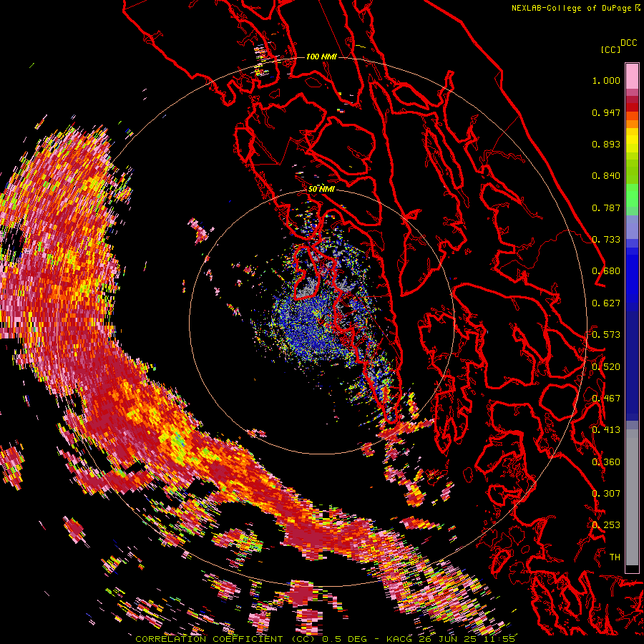
Task: Click the 100 NMI range ring label
Action: (321, 57)
